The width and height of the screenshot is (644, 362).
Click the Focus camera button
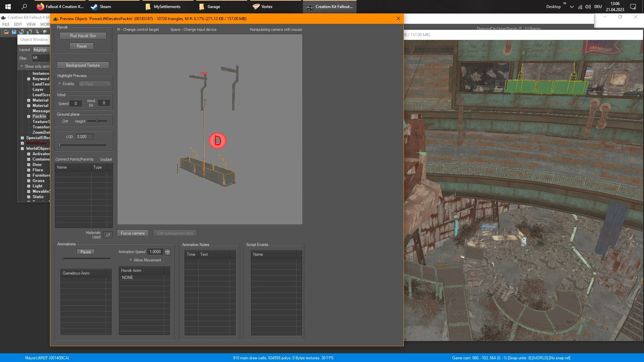pyautogui.click(x=132, y=233)
